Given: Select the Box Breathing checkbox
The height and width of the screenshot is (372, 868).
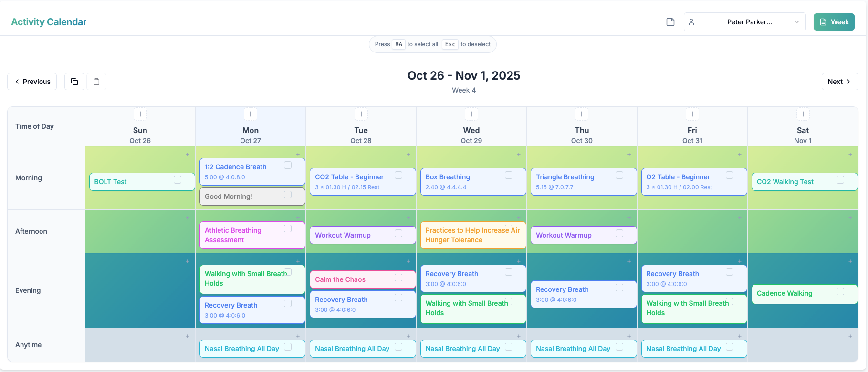Looking at the screenshot, I should point(508,175).
